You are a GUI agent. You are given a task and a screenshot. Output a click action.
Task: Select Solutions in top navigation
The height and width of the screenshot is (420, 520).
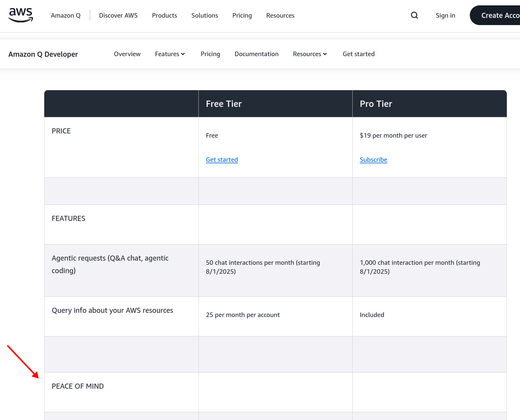point(204,16)
